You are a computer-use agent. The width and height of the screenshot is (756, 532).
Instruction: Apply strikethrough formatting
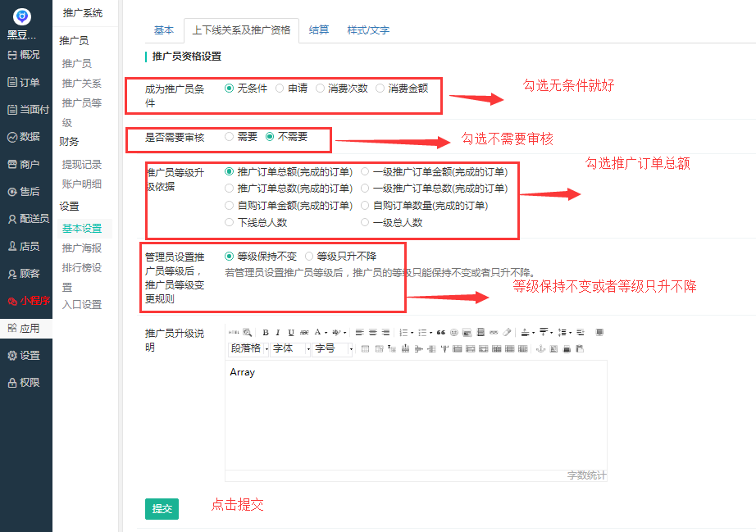[x=304, y=333]
